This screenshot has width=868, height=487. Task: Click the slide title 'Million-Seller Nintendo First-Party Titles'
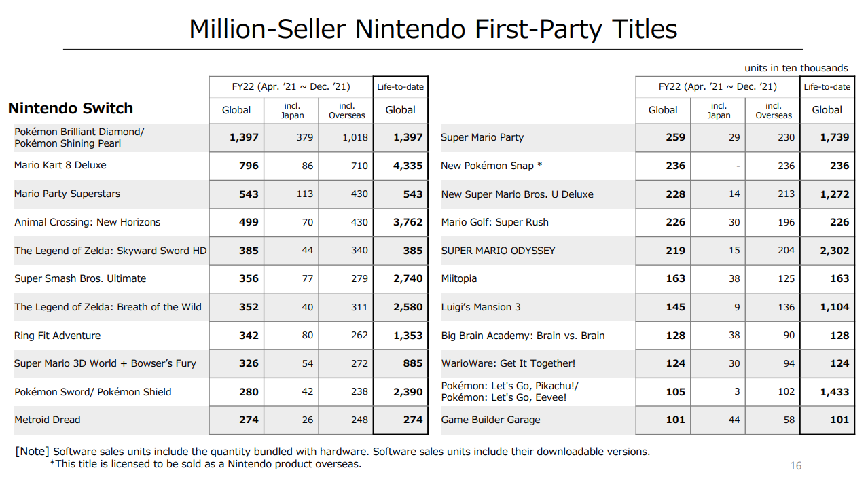click(433, 29)
